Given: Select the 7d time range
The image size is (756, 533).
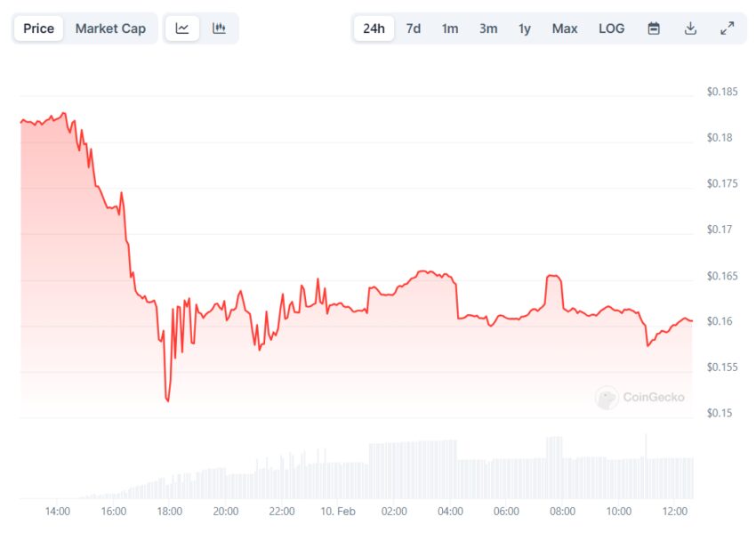Looking at the screenshot, I should pos(414,28).
